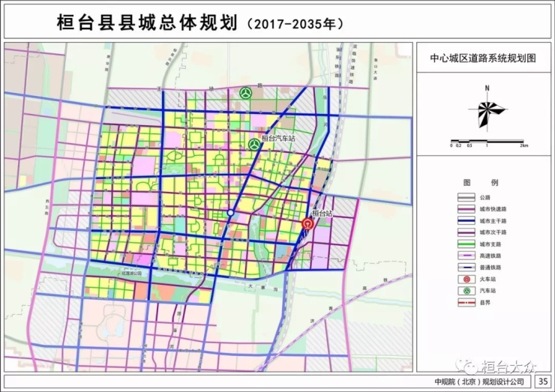Image resolution: width=555 pixels, height=392 pixels.
Task: Click the 公路 legend label
Action: [485, 197]
